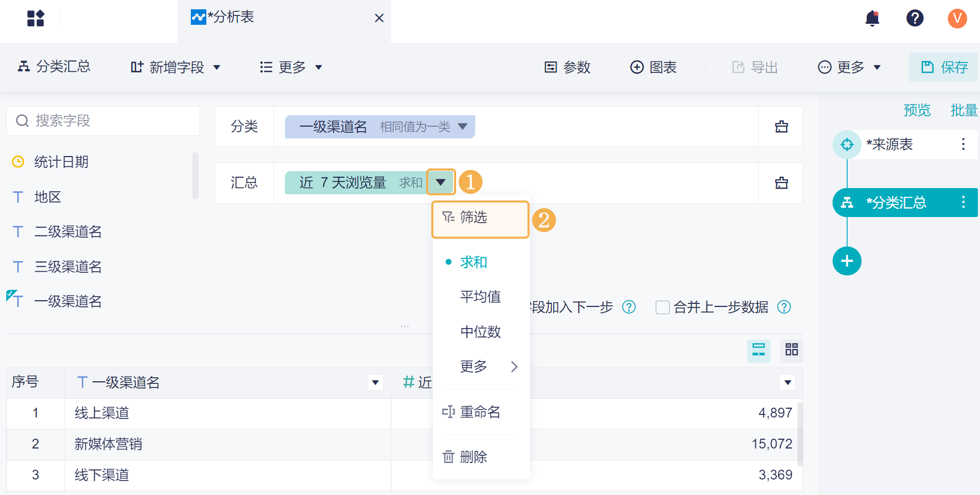Image resolution: width=980 pixels, height=495 pixels.
Task: Select 重命名 in the dropdown menu
Action: coord(480,412)
